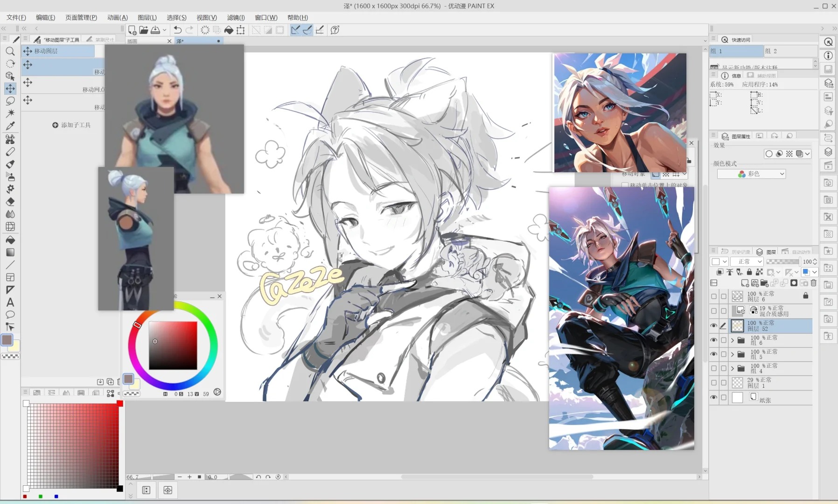Image resolution: width=838 pixels, height=504 pixels.
Task: Click the lock layer padlock icon
Action: pos(749,272)
